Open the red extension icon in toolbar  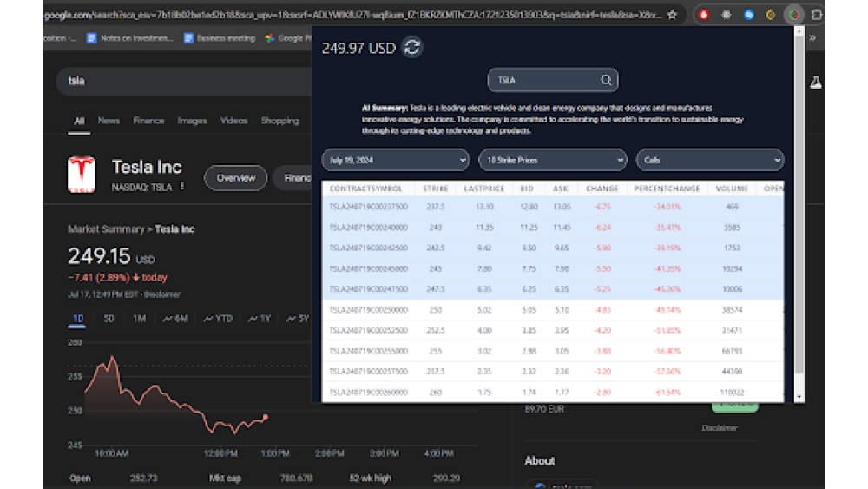(704, 15)
